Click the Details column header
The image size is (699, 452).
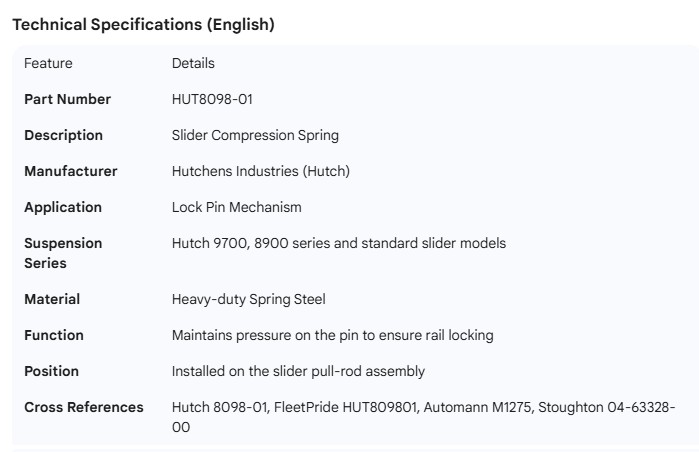click(x=193, y=63)
